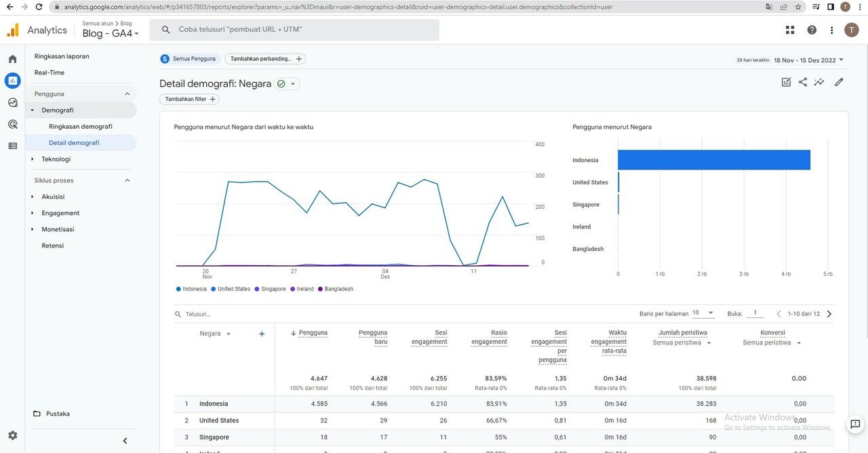Click the Analytics search box
The height and width of the screenshot is (453, 868).
[294, 30]
